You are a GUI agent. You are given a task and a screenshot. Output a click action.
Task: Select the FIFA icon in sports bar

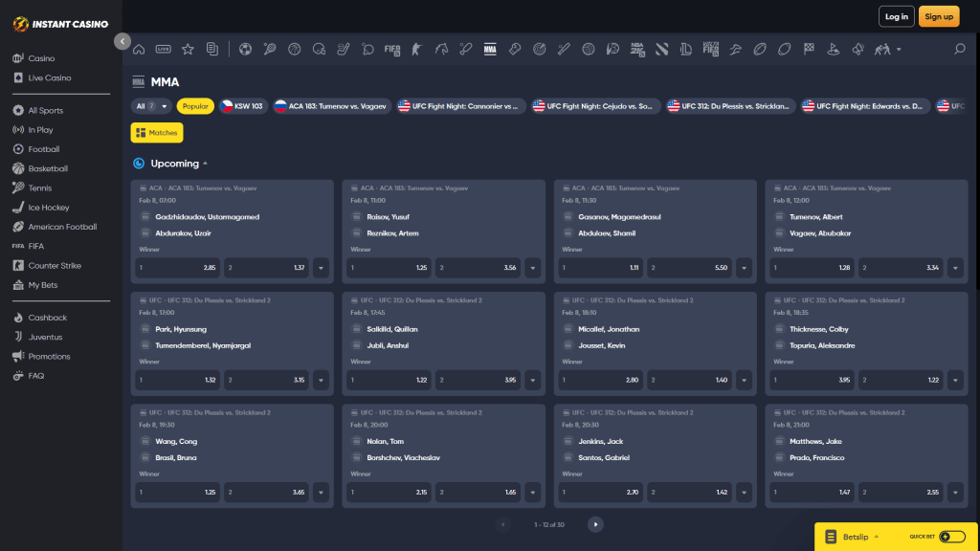(392, 49)
